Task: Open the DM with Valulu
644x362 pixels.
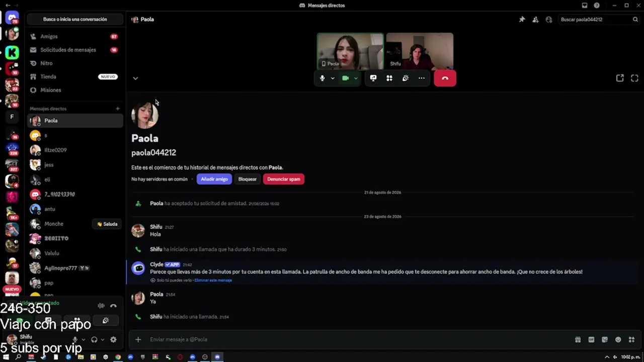Action: coord(75,253)
